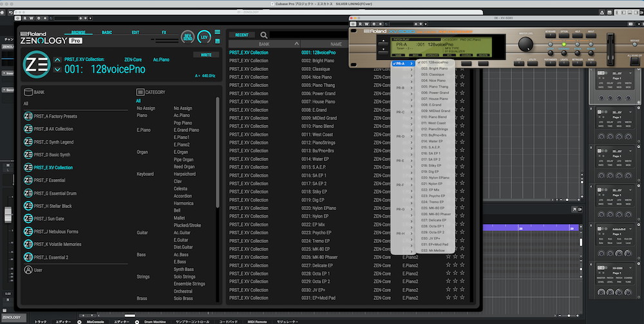
Task: Toggle PORTAMENTO on the XV-5080
Action: coord(551,63)
